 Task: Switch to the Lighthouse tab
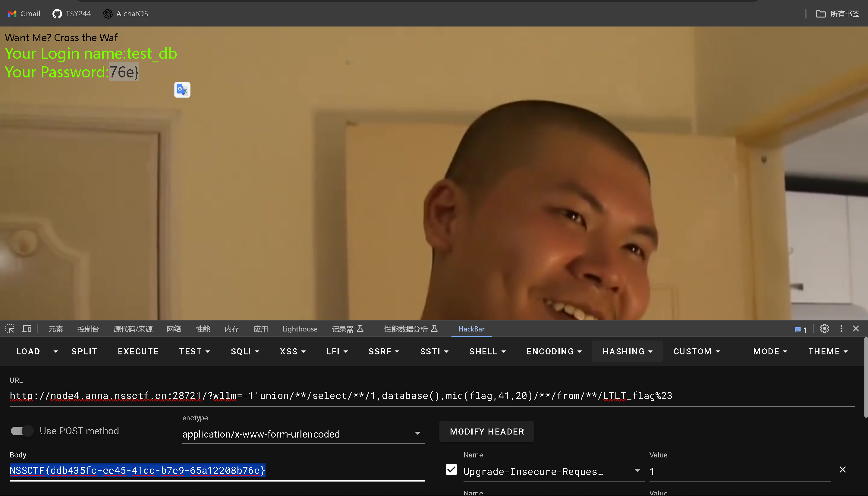[300, 329]
